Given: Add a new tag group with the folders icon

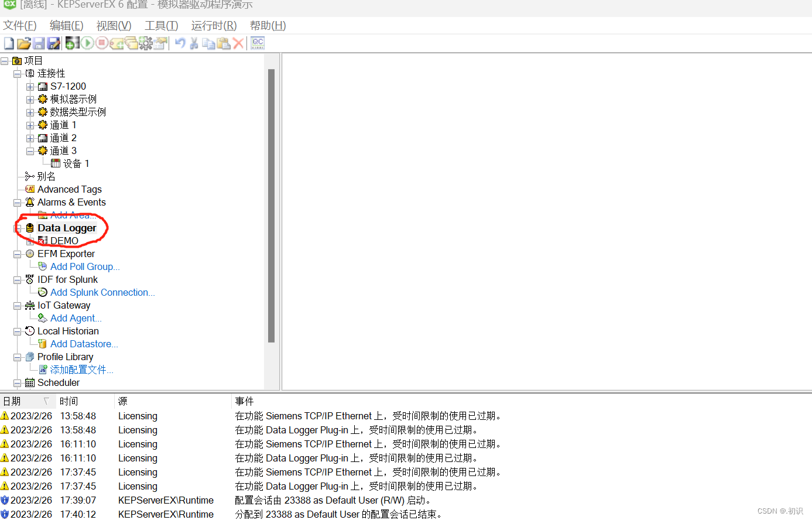Looking at the screenshot, I should (x=131, y=43).
